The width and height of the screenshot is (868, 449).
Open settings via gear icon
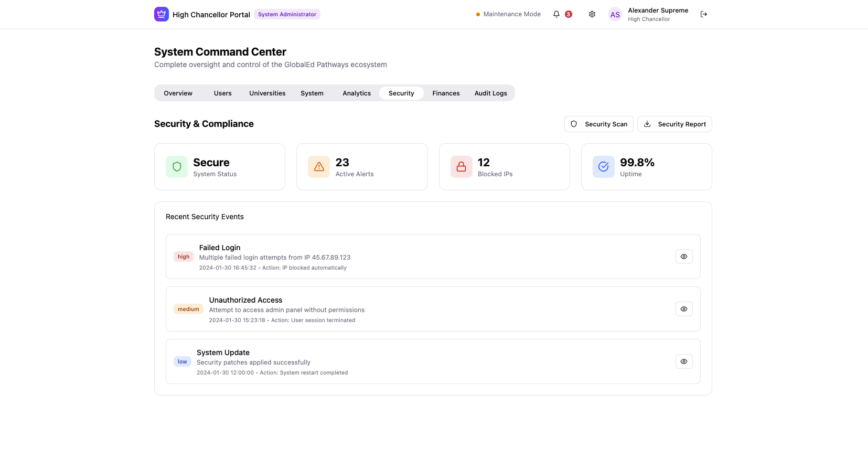(592, 14)
